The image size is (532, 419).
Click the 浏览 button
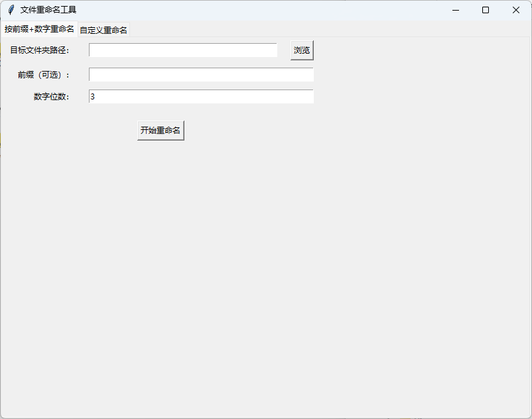click(302, 50)
